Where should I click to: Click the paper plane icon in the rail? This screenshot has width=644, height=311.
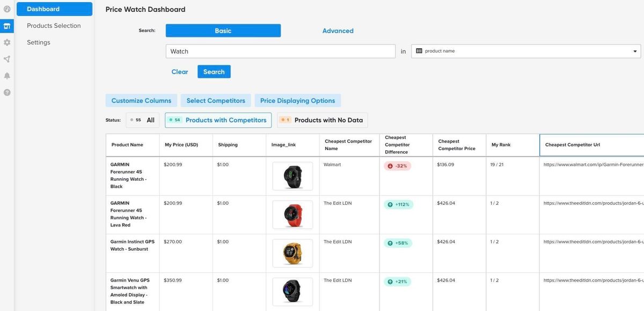[7, 59]
